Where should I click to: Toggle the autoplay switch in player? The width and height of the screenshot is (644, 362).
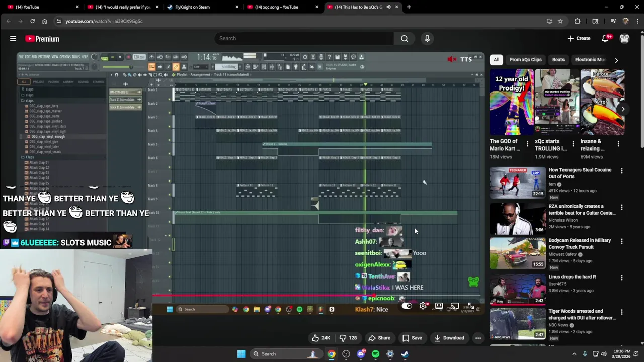(x=407, y=306)
